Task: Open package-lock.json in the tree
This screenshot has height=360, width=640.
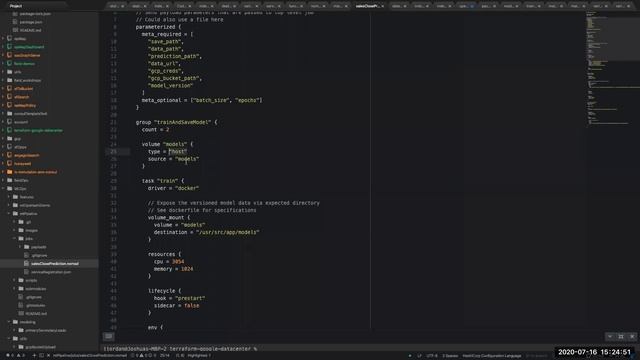Action: pyautogui.click(x=35, y=13)
